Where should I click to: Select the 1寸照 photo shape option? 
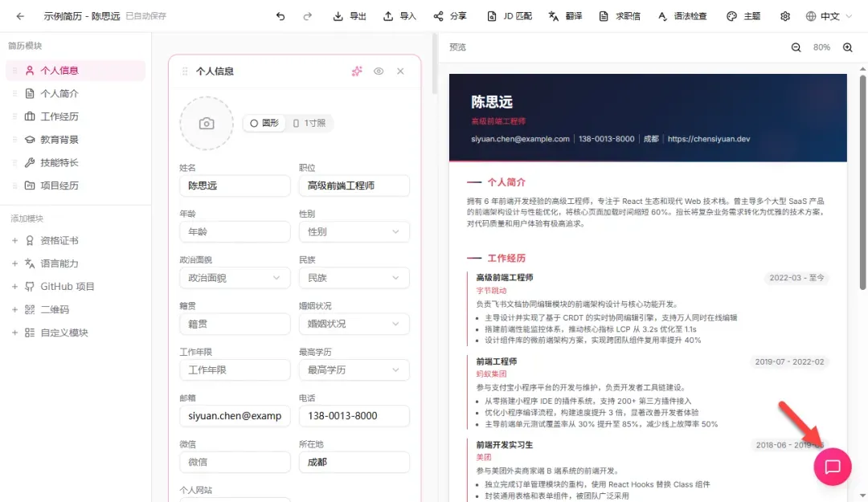pos(309,123)
